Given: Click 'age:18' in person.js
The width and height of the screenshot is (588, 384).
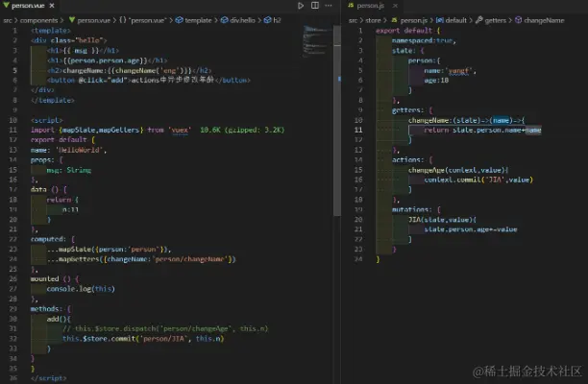Looking at the screenshot, I should point(436,81).
